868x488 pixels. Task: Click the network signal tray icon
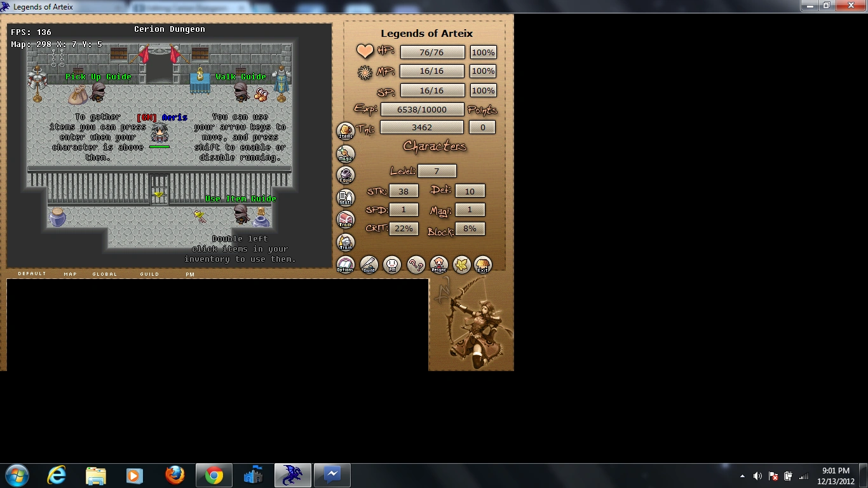[804, 476]
